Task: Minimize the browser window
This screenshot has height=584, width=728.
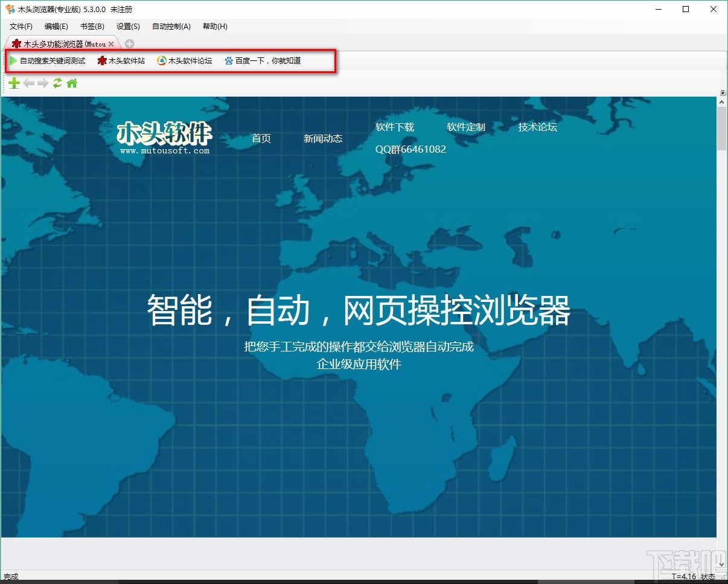Action: (x=658, y=9)
